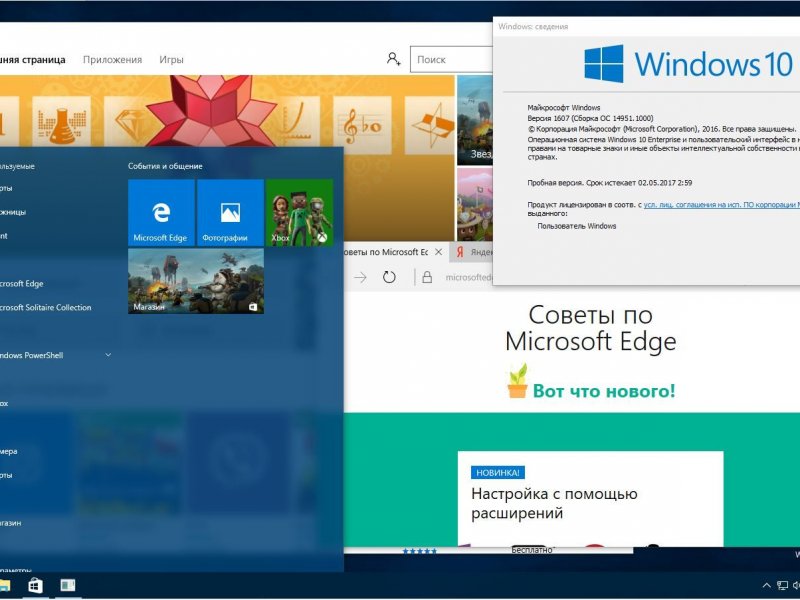800x600 pixels.
Task: Open the Store icon on the taskbar
Action: point(35,585)
